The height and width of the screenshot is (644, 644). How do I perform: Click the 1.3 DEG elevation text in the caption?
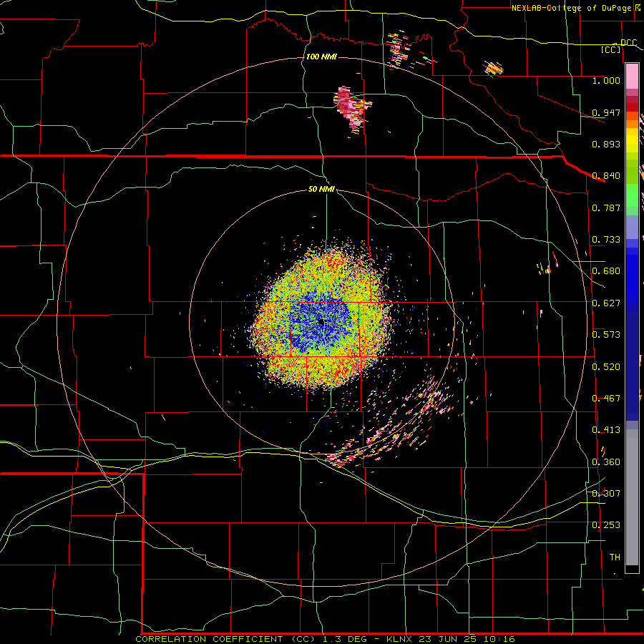345,639
